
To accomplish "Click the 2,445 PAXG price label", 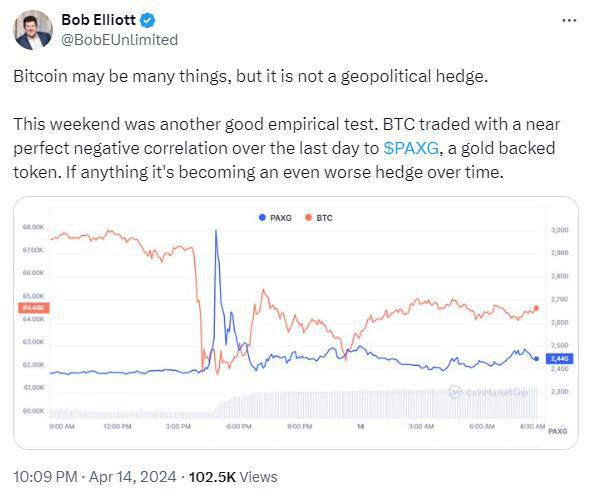I will click(x=560, y=359).
